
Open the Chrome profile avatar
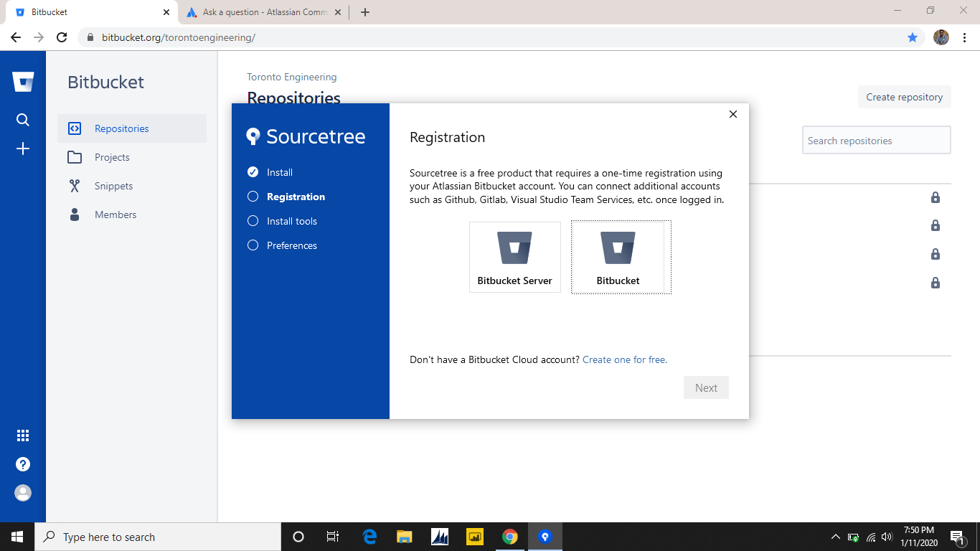point(941,37)
